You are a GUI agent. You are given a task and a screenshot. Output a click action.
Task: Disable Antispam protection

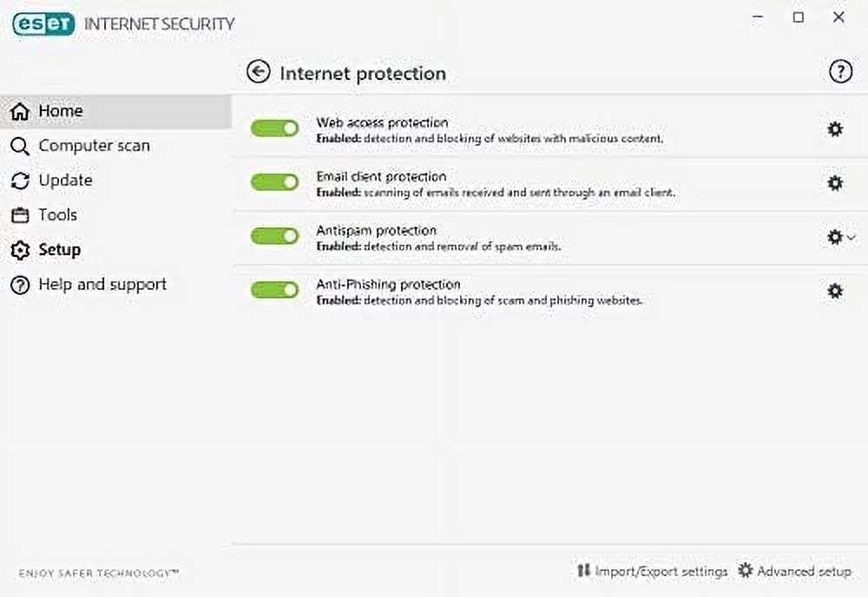(x=274, y=236)
